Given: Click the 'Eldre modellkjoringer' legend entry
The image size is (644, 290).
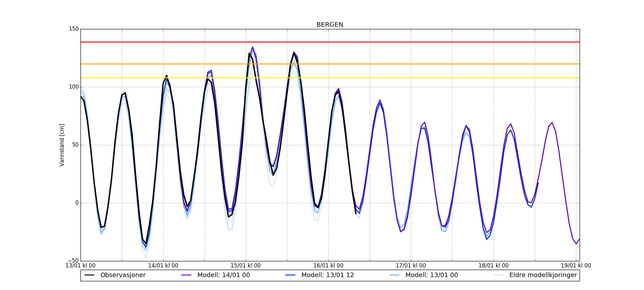Looking at the screenshot, I should (x=543, y=275).
